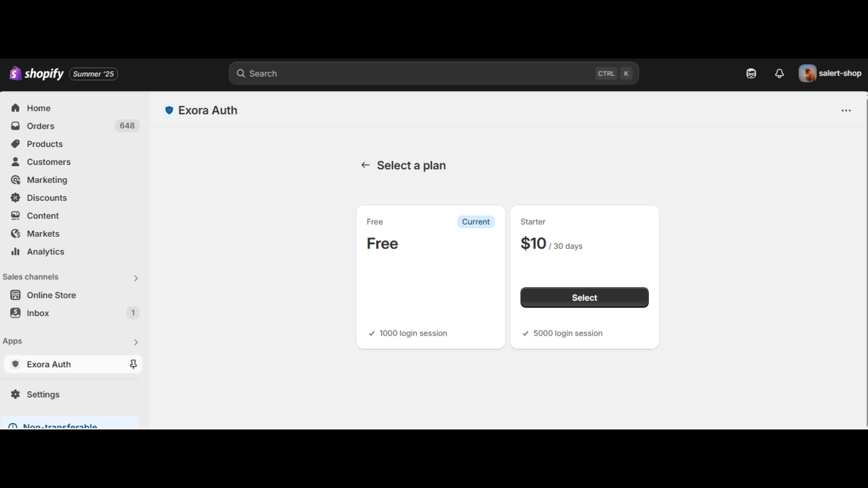Click the Orders bag icon

[x=15, y=126]
